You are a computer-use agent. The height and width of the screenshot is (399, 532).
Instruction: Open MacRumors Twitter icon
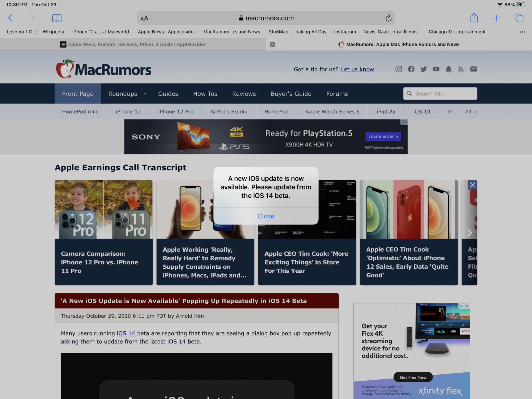click(x=424, y=69)
